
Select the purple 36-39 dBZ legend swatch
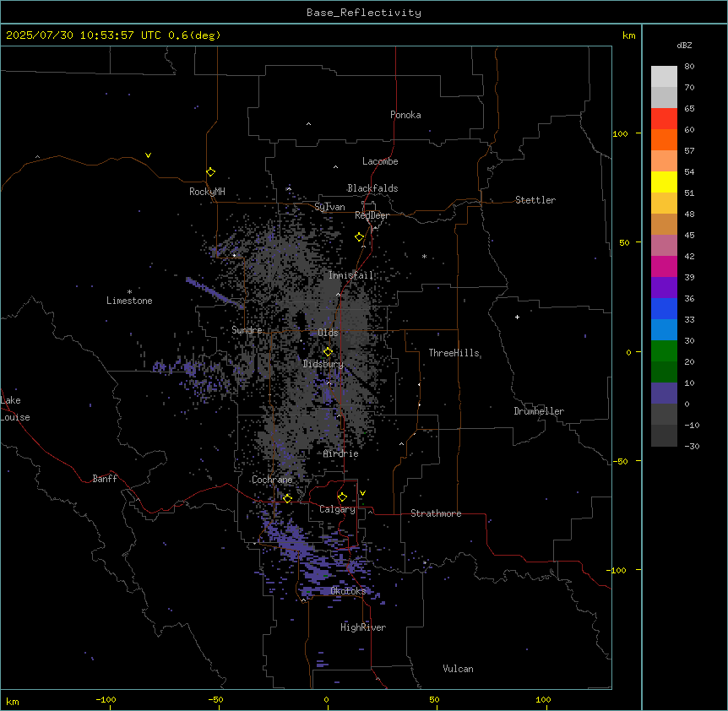click(664, 288)
